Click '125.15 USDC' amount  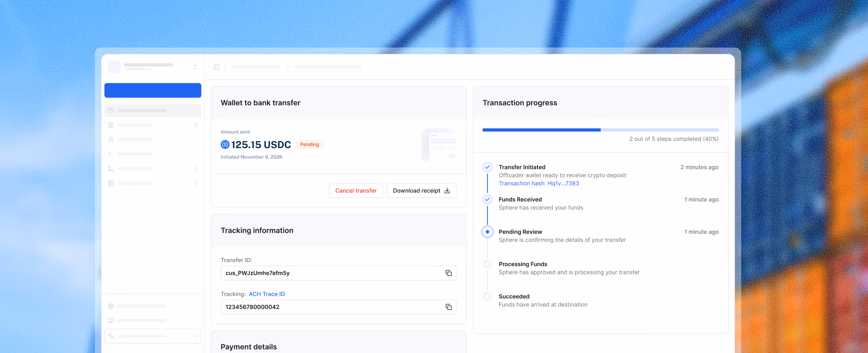coord(261,145)
